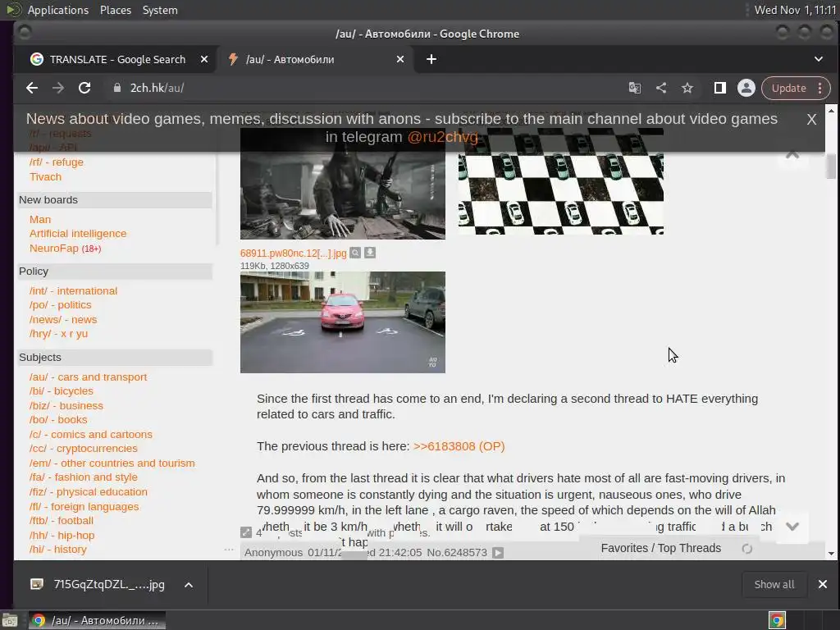The width and height of the screenshot is (840, 630).
Task: Open the Places menu
Action: (116, 10)
